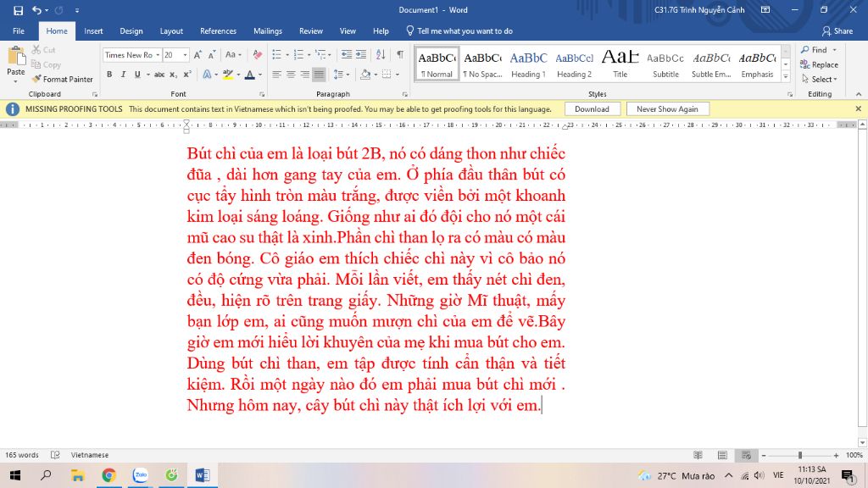This screenshot has width=868, height=488.
Task: Sort the selected text
Action: [x=381, y=55]
